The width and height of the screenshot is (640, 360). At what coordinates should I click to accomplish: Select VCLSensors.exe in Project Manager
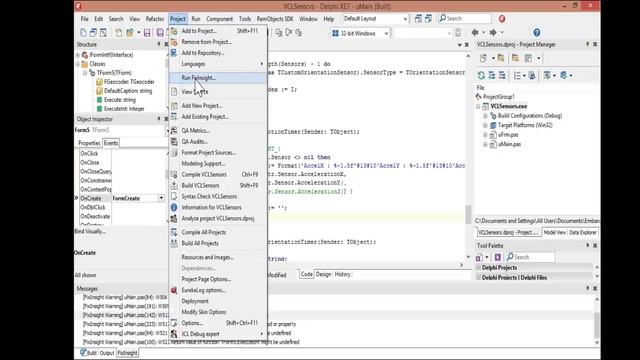[509, 106]
